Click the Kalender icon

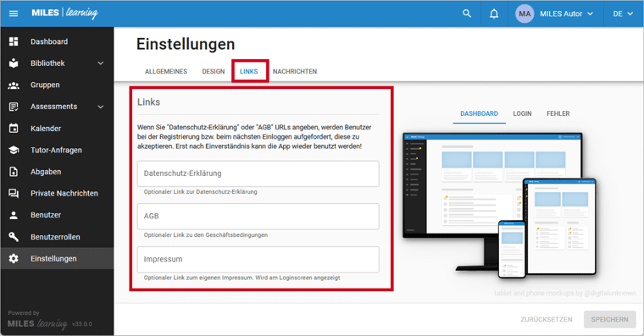[14, 129]
